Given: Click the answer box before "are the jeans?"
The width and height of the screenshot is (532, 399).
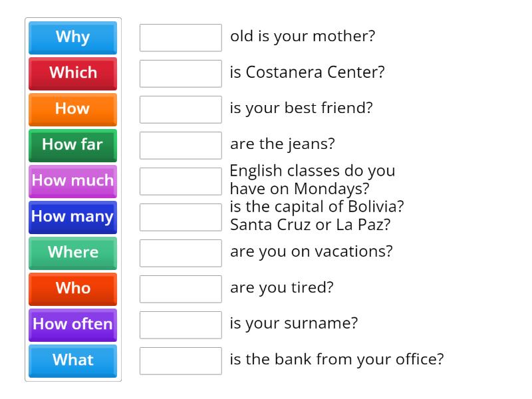Looking at the screenshot, I should click(x=180, y=145).
